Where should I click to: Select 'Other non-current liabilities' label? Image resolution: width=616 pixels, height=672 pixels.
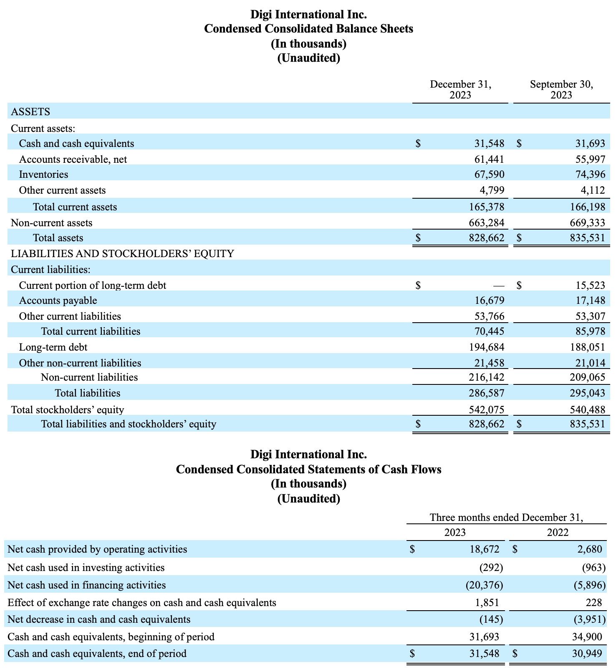(x=80, y=363)
